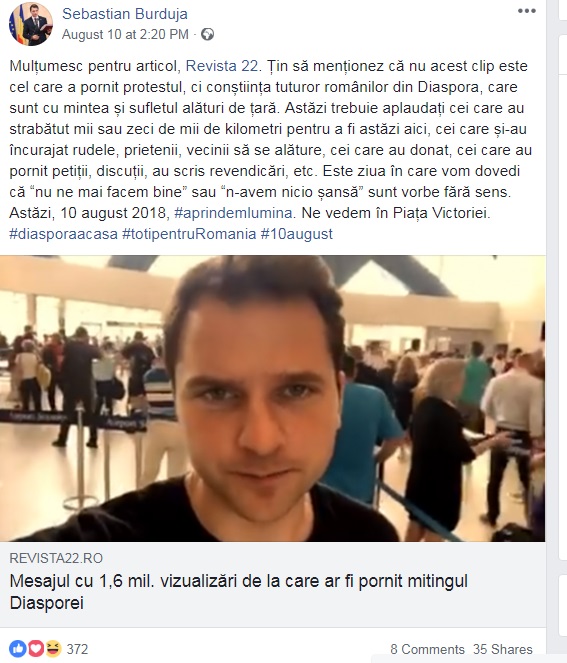Show the 8 Comments
The image size is (567, 663).
tap(427, 649)
